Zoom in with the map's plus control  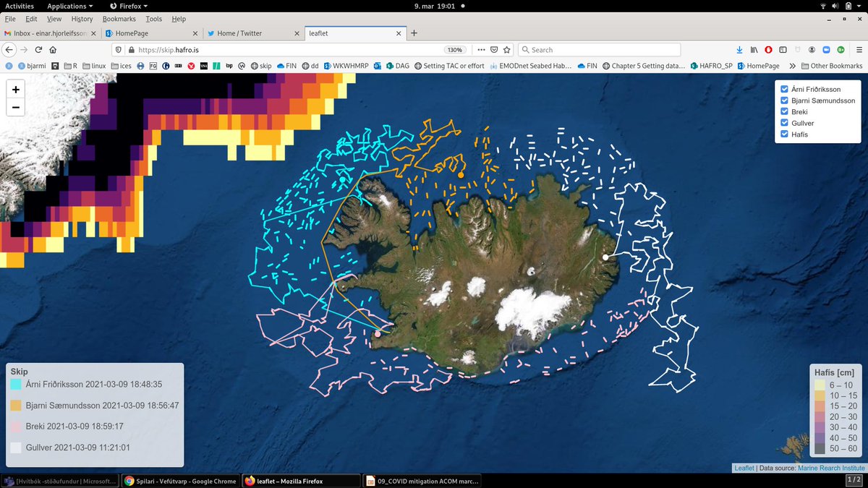click(x=15, y=90)
